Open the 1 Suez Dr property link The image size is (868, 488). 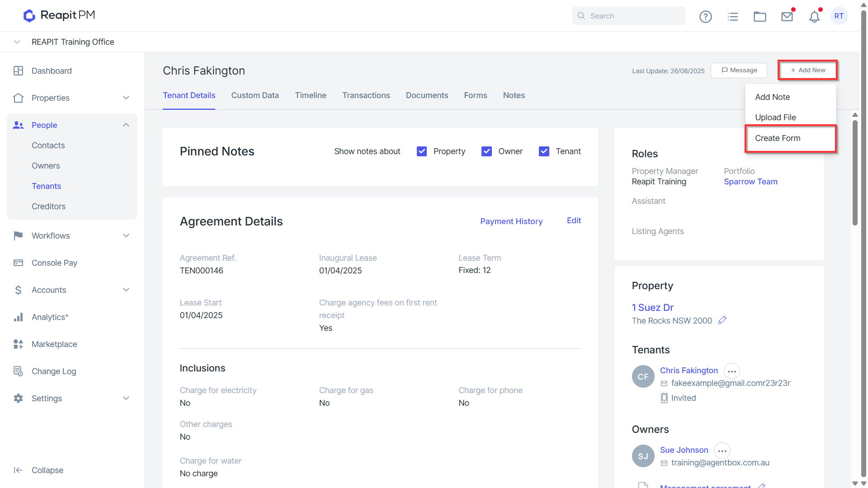653,308
